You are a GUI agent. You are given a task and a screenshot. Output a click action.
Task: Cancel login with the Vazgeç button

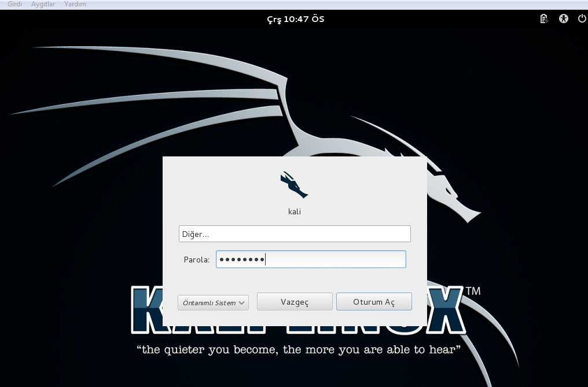pos(295,302)
